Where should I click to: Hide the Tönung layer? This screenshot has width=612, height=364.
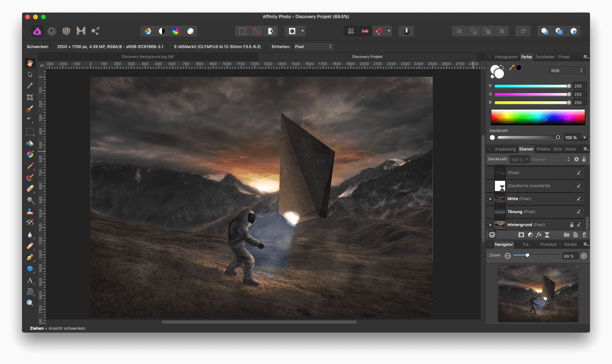coord(578,212)
